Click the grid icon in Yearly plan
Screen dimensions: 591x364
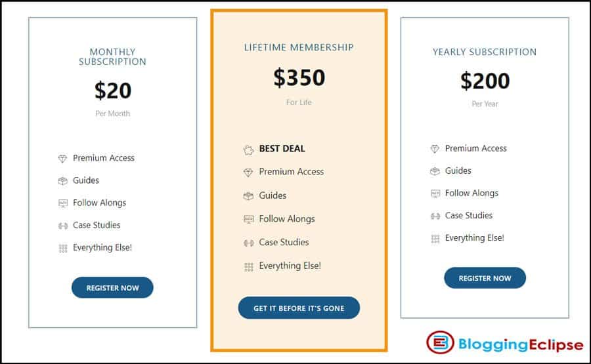tap(435, 239)
